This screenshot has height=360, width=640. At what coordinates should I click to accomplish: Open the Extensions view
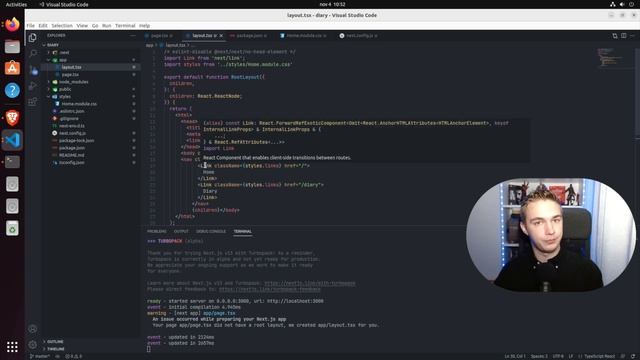coord(33,102)
